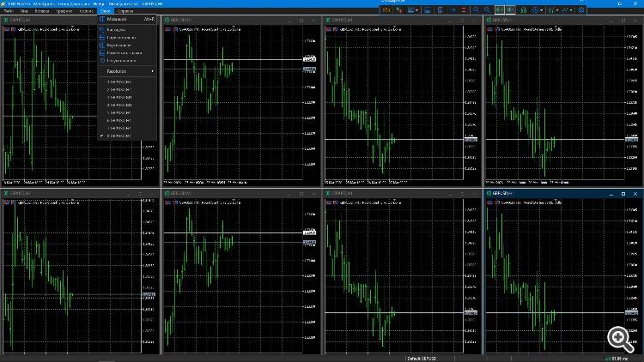This screenshot has height=362, width=644.
Task: Activate the bottom-left GBPUSD chart title bar
Action: point(80,193)
